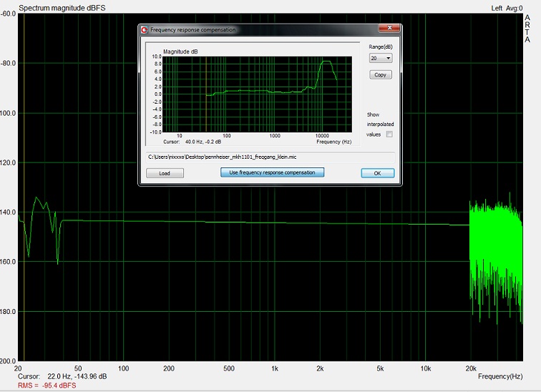Click the main Cursor readout below the spectrum

coord(62,376)
